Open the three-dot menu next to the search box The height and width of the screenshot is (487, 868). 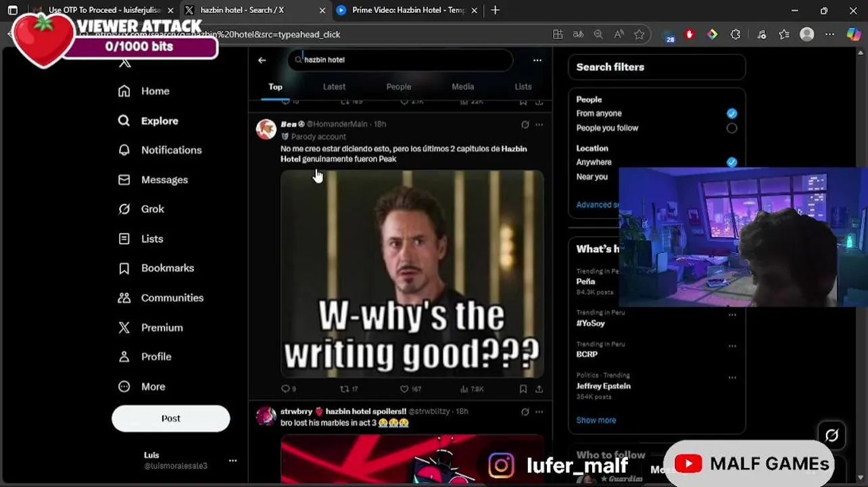[x=537, y=60]
